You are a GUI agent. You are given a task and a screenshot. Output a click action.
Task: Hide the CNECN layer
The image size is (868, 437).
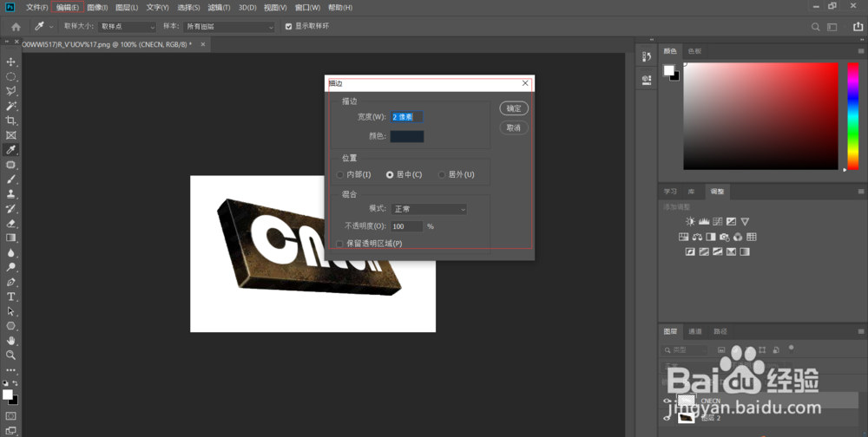(667, 401)
